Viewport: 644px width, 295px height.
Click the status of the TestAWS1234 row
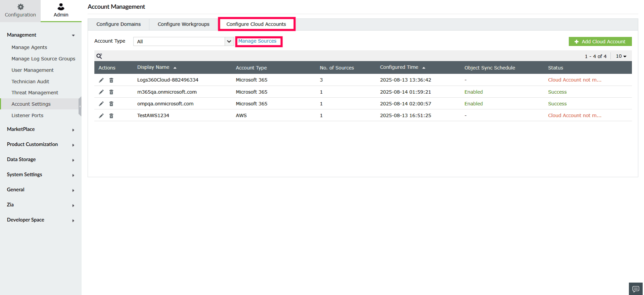[x=575, y=115]
